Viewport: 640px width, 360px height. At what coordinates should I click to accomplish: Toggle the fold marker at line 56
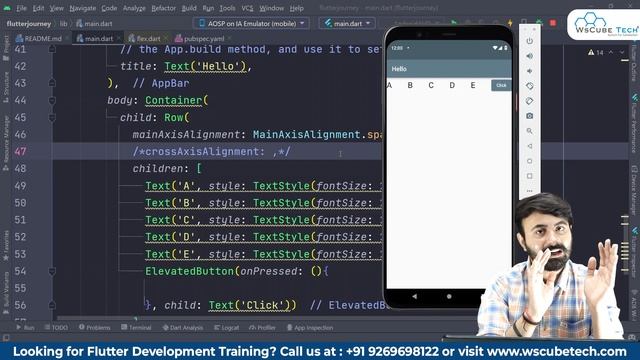[52, 305]
